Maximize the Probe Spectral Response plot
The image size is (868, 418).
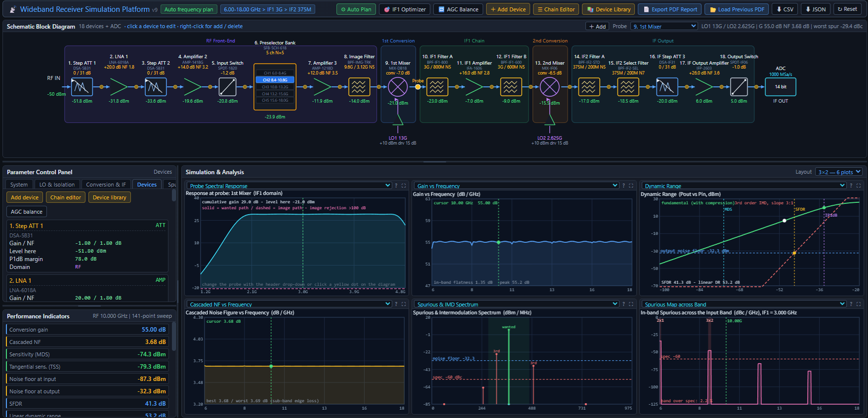404,186
